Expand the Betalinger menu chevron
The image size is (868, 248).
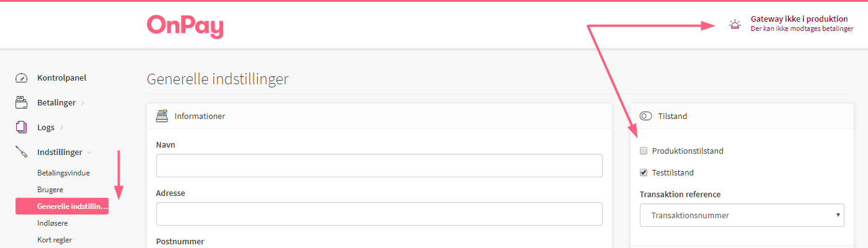(83, 103)
